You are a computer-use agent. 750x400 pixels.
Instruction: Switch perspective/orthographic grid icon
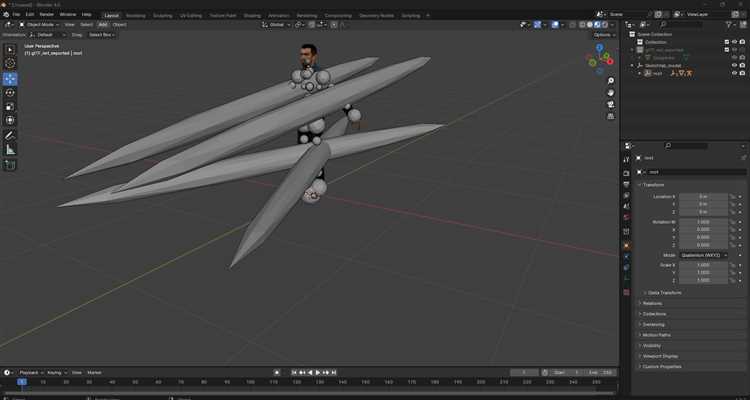[x=611, y=116]
